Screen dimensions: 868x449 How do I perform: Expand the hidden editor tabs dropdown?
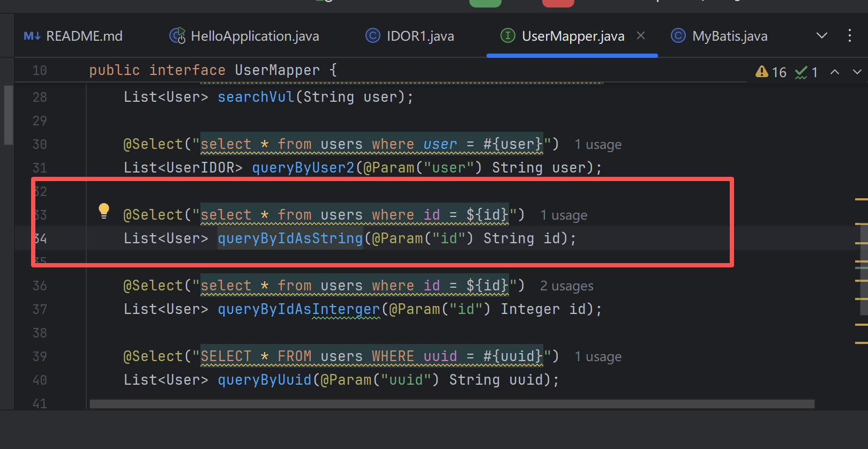coord(822,35)
